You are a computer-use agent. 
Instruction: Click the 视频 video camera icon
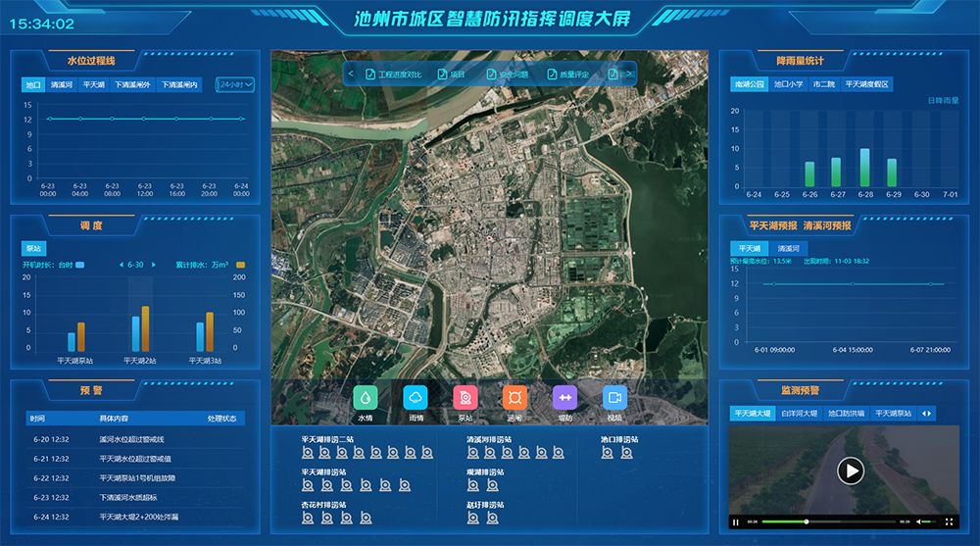point(614,397)
